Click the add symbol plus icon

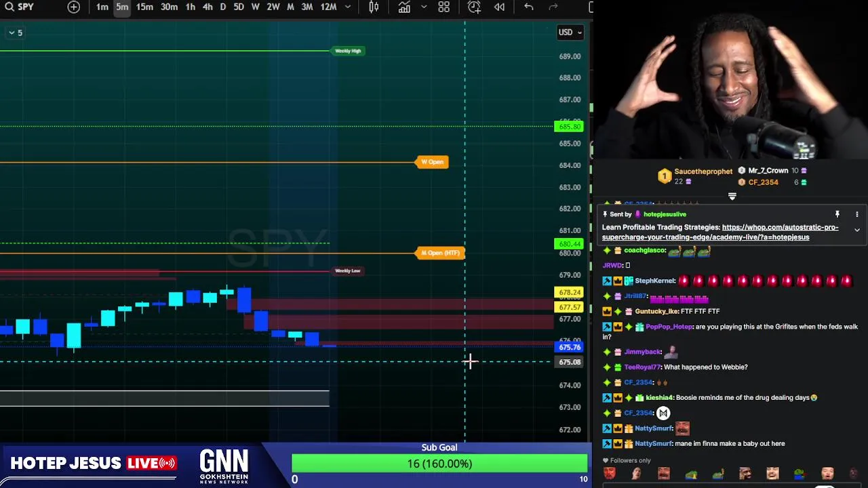(x=74, y=7)
